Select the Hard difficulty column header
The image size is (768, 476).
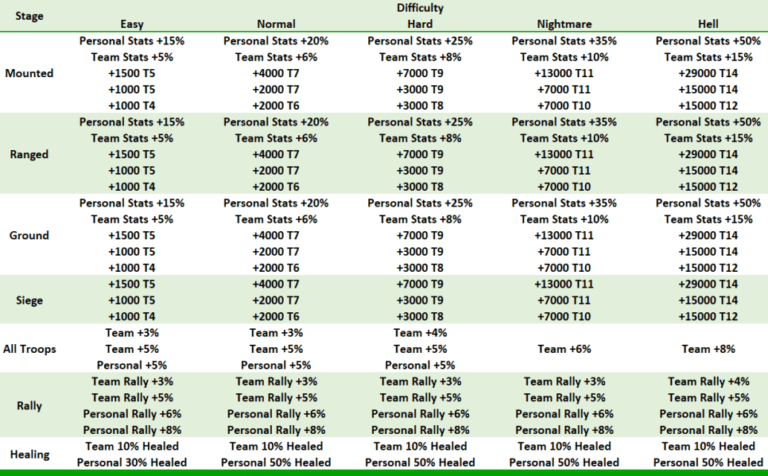tap(420, 24)
